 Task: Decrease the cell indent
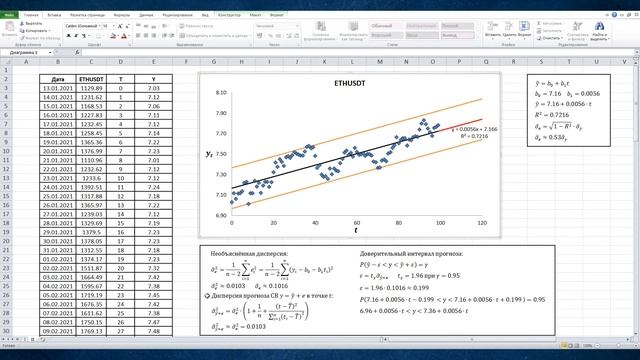(164, 36)
